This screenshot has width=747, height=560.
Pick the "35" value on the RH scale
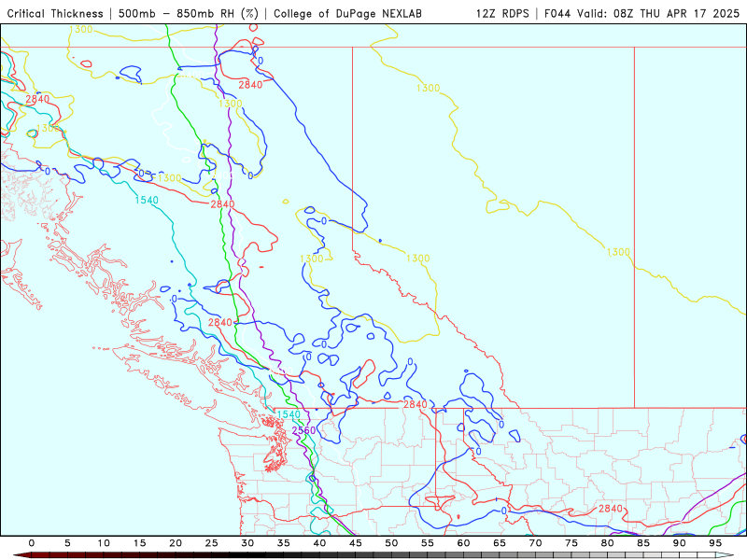point(284,543)
